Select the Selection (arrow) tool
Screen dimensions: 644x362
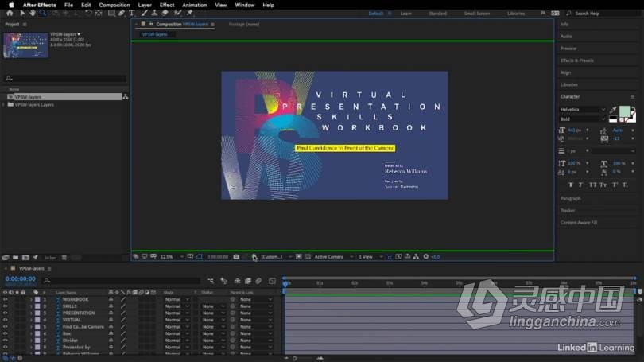(x=22, y=14)
